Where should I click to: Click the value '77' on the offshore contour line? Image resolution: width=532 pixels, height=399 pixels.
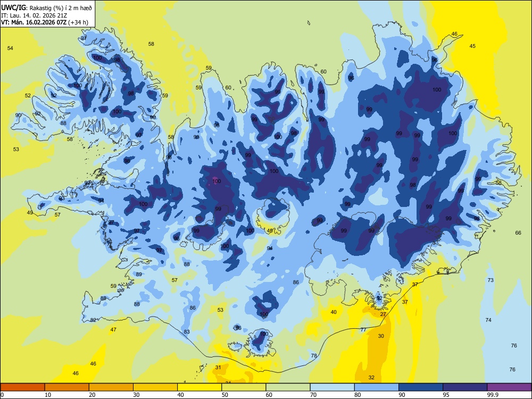[x=363, y=330]
